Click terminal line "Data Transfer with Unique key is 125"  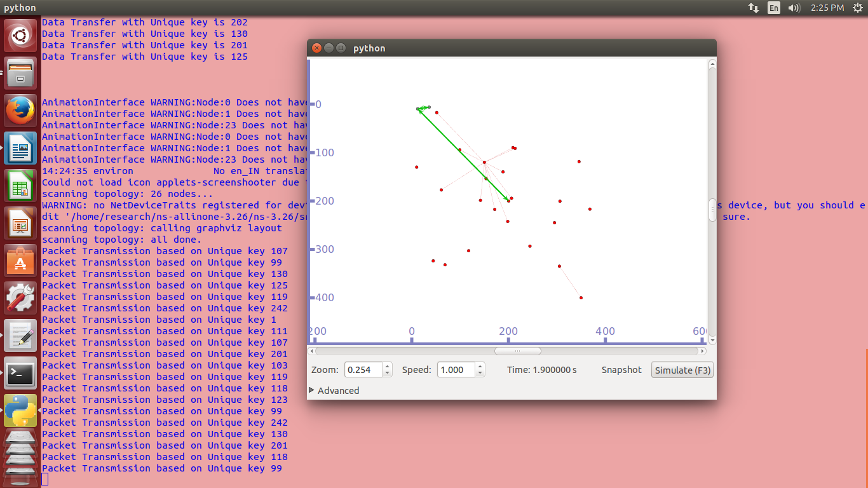145,57
